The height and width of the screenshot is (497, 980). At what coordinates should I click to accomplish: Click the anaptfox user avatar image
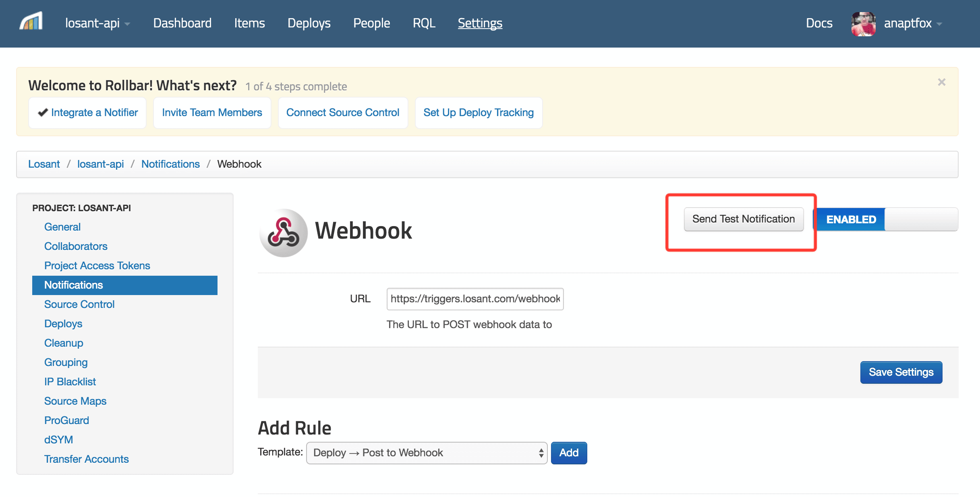(x=863, y=23)
